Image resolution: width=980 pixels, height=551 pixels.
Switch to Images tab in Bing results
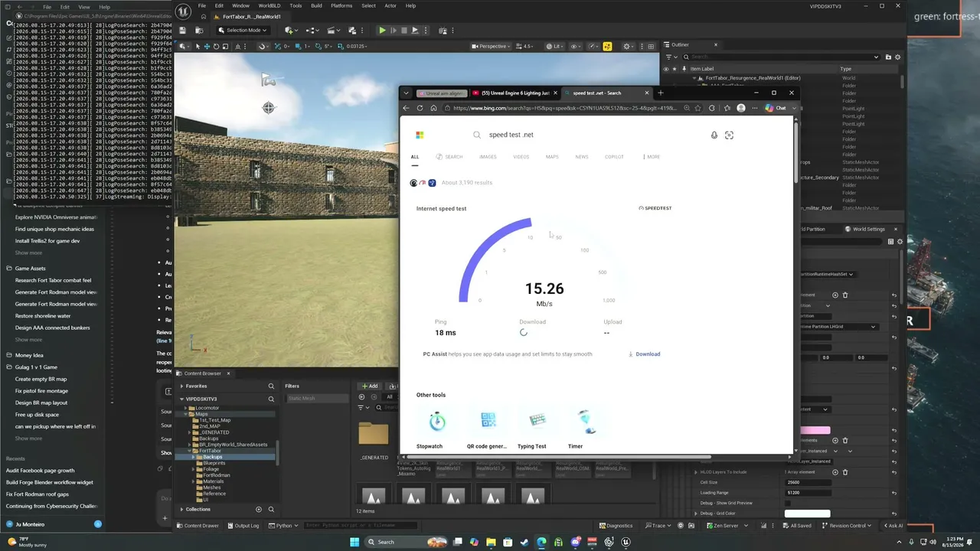[x=488, y=157]
